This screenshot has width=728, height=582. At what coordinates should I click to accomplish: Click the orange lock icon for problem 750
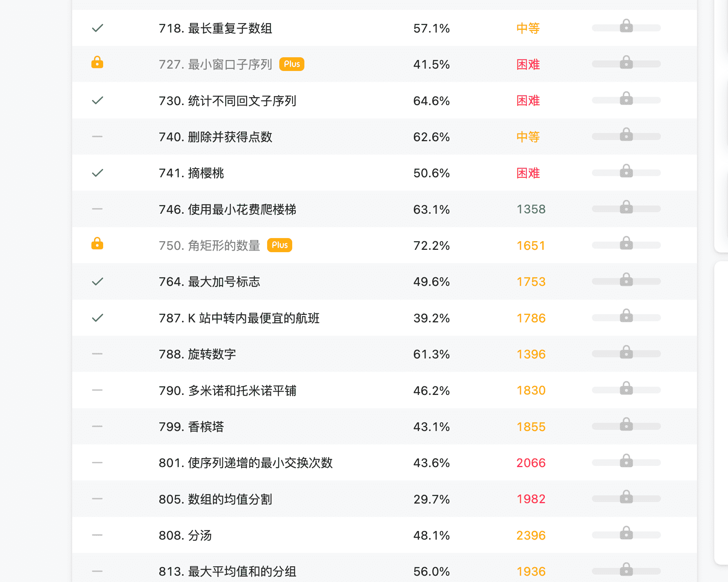(x=97, y=244)
